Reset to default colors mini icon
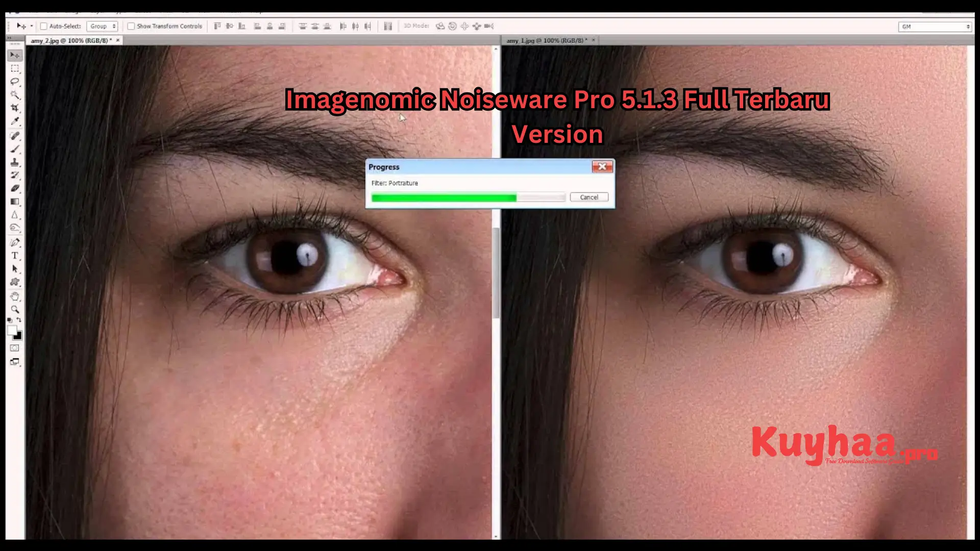 coord(10,320)
